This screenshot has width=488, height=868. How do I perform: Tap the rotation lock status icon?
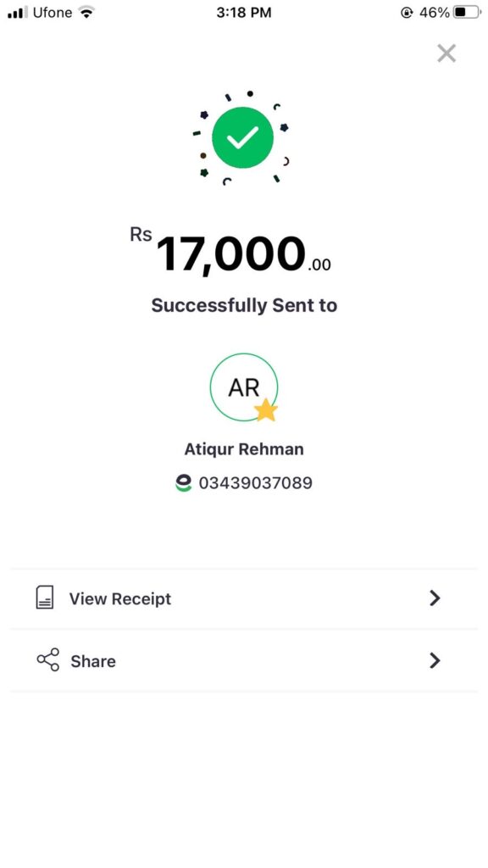tap(407, 12)
